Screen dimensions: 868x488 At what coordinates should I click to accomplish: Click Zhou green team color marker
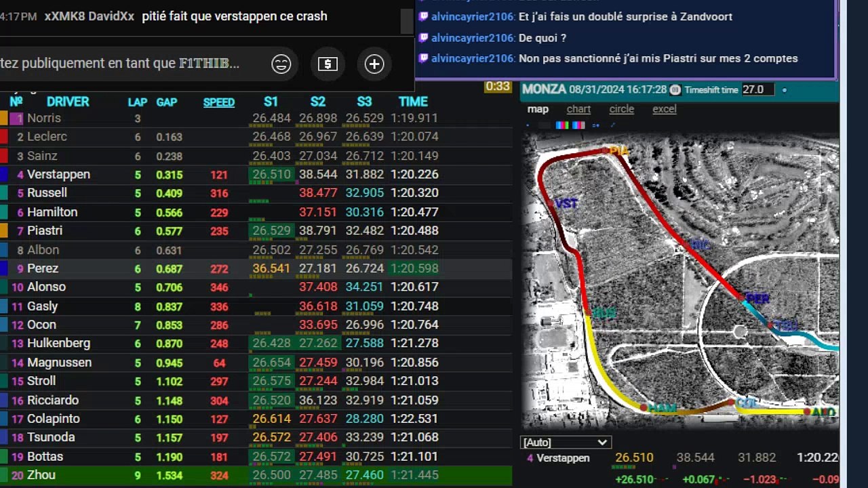pos(3,475)
